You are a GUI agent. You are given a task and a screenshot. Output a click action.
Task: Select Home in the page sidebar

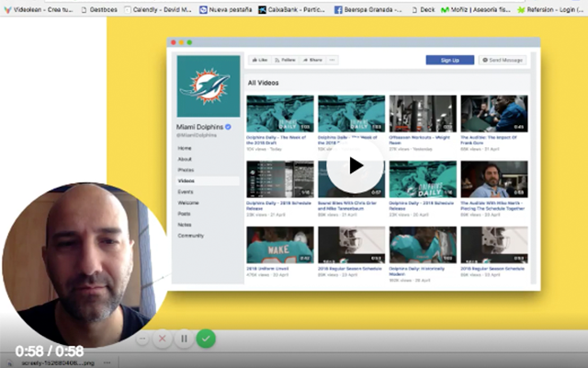[x=185, y=148]
